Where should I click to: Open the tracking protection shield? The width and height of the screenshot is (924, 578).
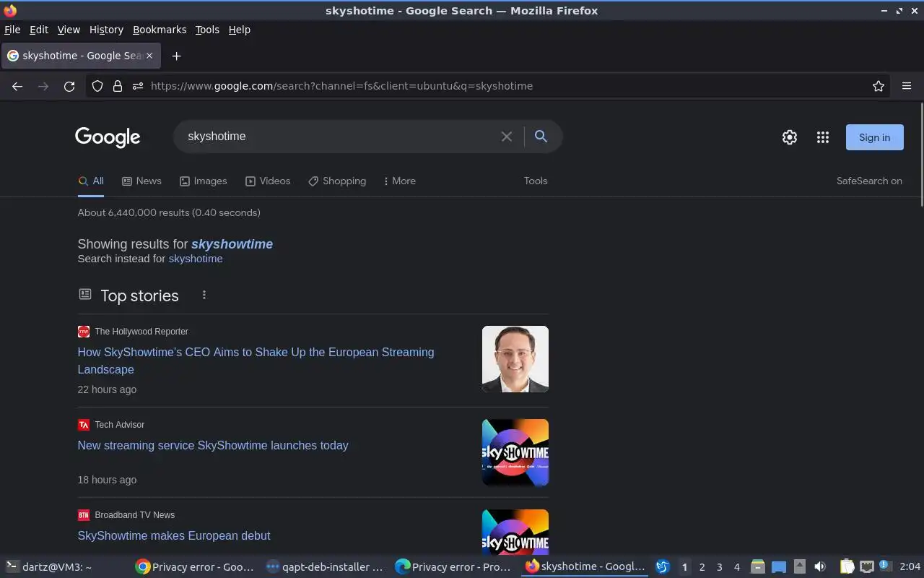tap(97, 86)
